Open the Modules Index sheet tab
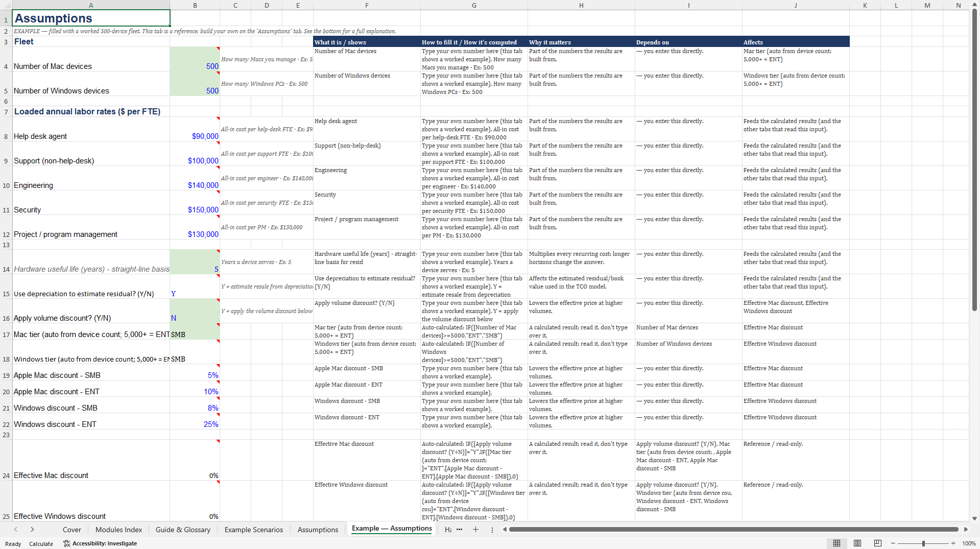980x549 pixels. 119,530
